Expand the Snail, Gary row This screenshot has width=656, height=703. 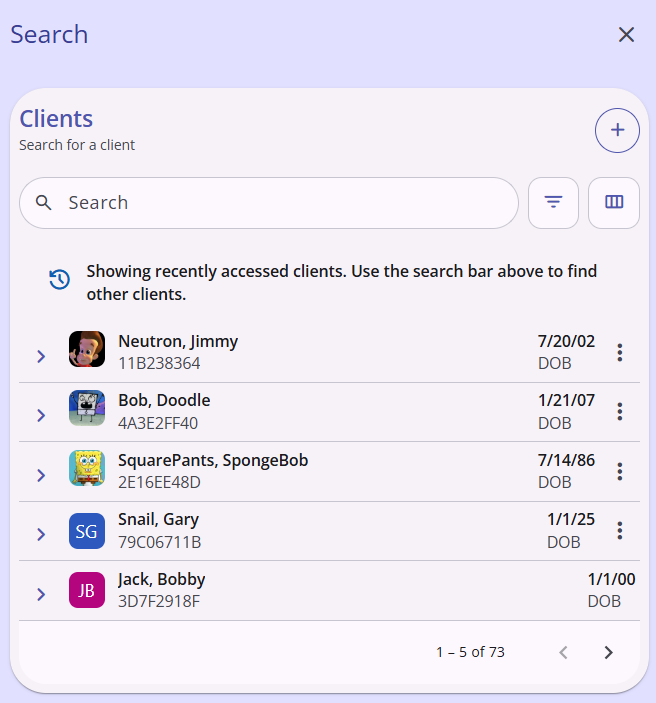[41, 534]
